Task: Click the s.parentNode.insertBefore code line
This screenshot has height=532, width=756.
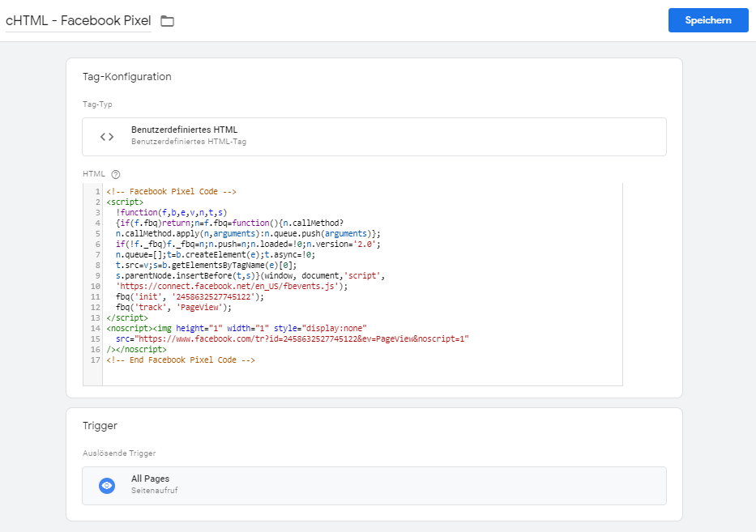Action: click(x=250, y=275)
